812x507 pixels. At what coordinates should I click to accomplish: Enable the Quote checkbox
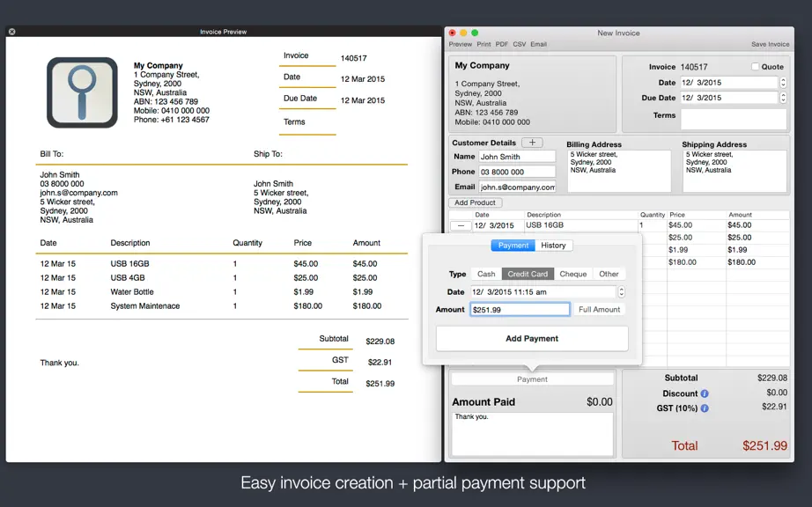point(755,67)
